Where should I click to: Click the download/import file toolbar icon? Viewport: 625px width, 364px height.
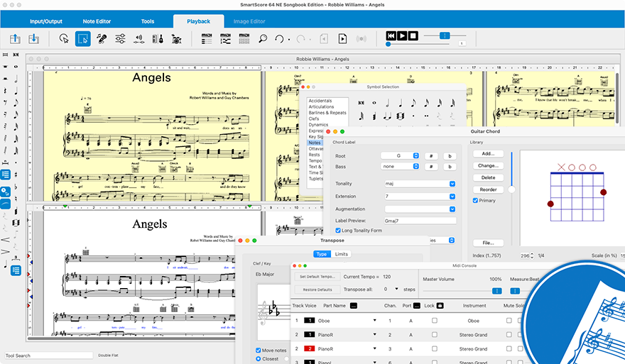(x=34, y=38)
